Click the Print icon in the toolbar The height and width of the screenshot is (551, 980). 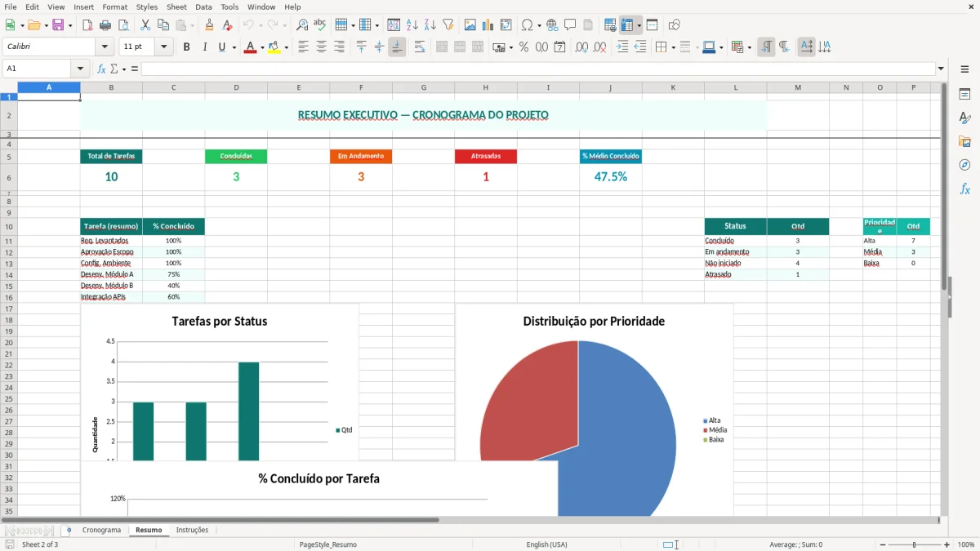[x=105, y=25]
